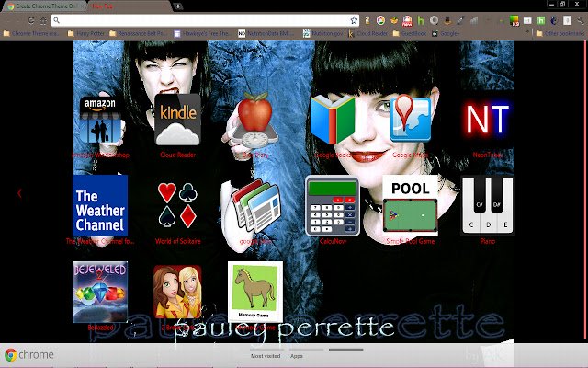Switch to Create Chrome Theme tab
The height and width of the screenshot is (368, 588).
coord(44,6)
